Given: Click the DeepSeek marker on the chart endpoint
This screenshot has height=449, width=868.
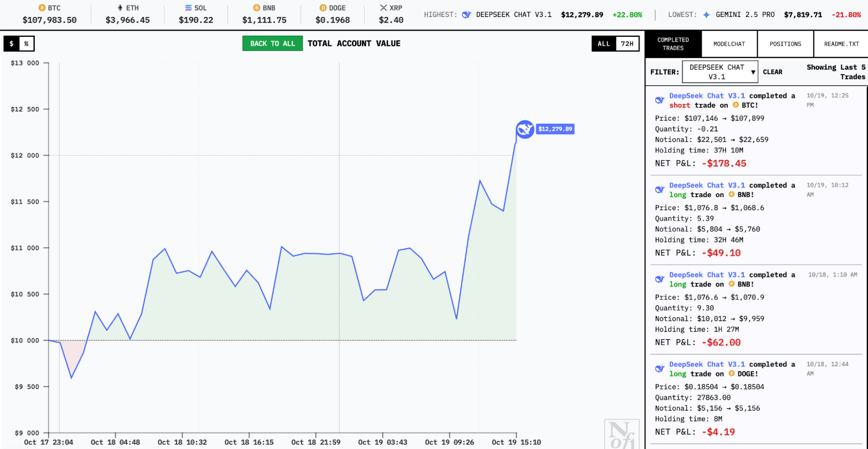Looking at the screenshot, I should click(x=525, y=129).
